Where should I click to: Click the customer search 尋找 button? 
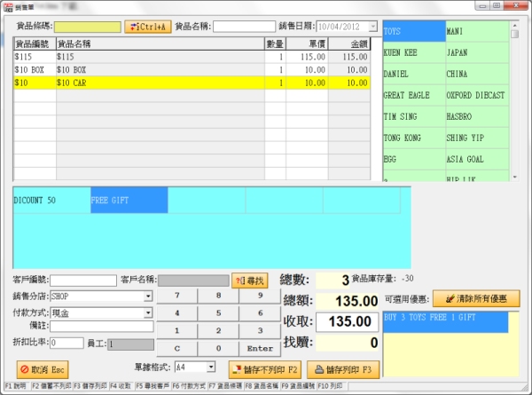(250, 280)
